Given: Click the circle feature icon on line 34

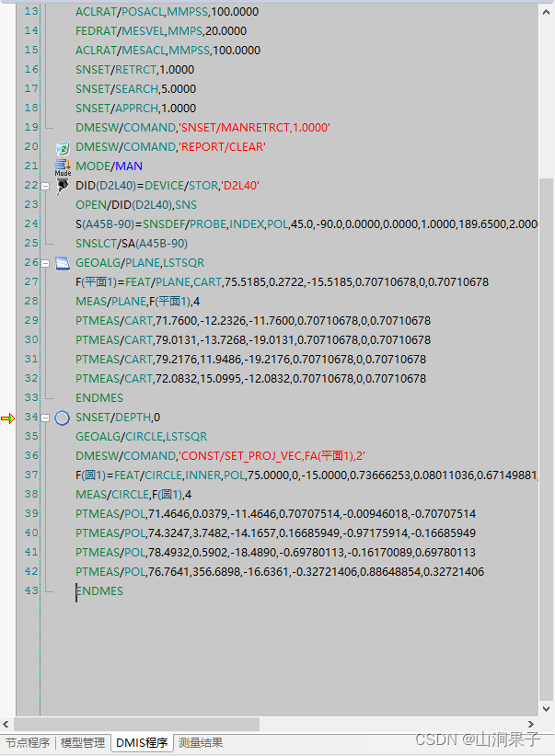Looking at the screenshot, I should pyautogui.click(x=63, y=418).
